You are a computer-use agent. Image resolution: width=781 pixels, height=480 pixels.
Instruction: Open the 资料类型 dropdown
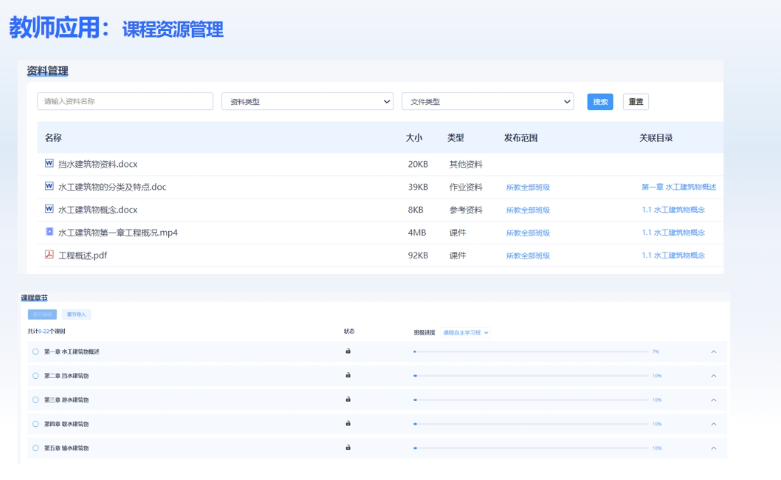click(307, 101)
